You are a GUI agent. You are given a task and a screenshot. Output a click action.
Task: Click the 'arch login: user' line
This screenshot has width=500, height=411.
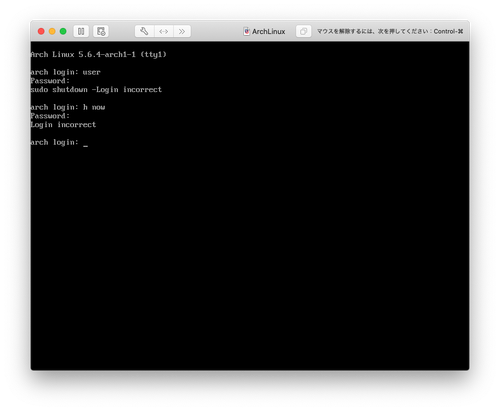point(65,72)
